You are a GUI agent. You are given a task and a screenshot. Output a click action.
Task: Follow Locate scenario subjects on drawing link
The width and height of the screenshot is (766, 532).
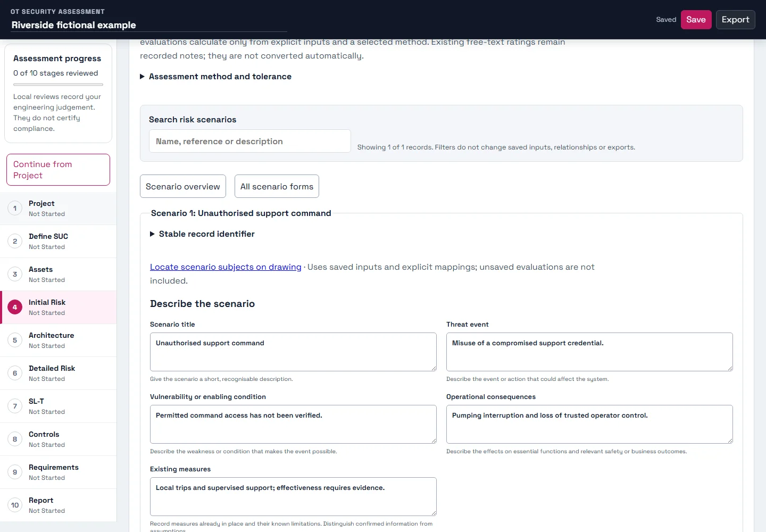(226, 267)
